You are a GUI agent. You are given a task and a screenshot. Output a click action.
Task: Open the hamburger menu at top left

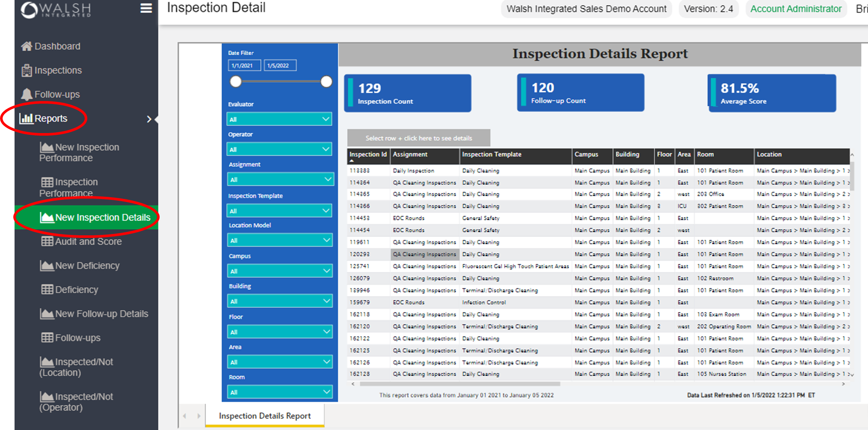point(146,9)
